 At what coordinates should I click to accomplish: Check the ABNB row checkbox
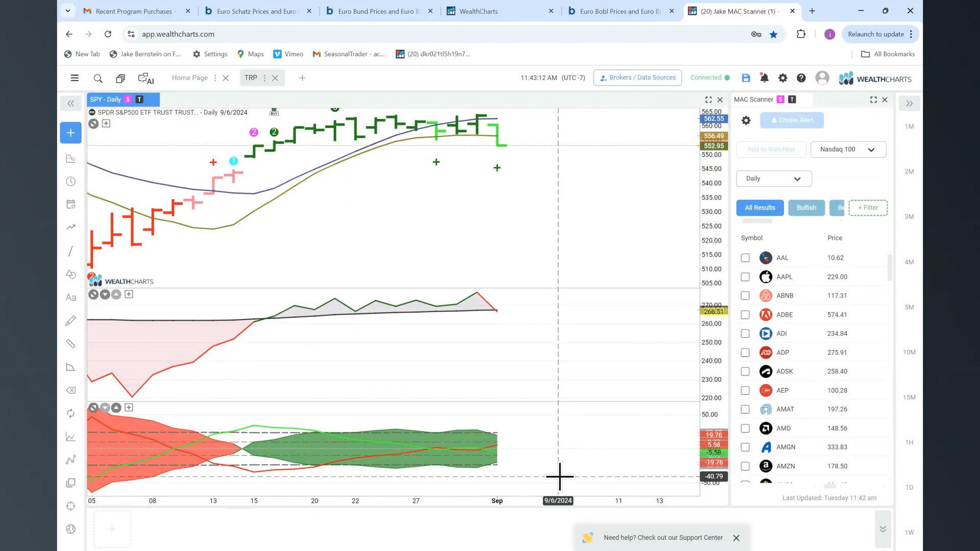coord(745,296)
